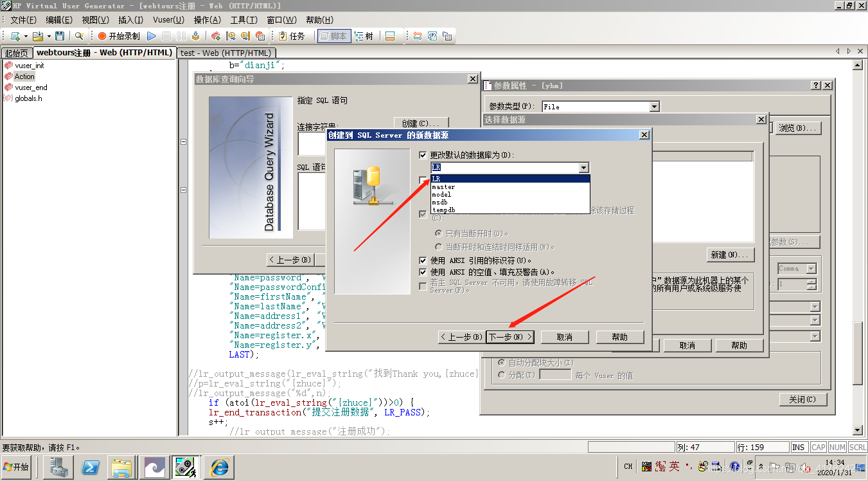Switch to the test - Web (HTTP/HTML) tab
Screen dimensions: 868x481
pyautogui.click(x=226, y=53)
